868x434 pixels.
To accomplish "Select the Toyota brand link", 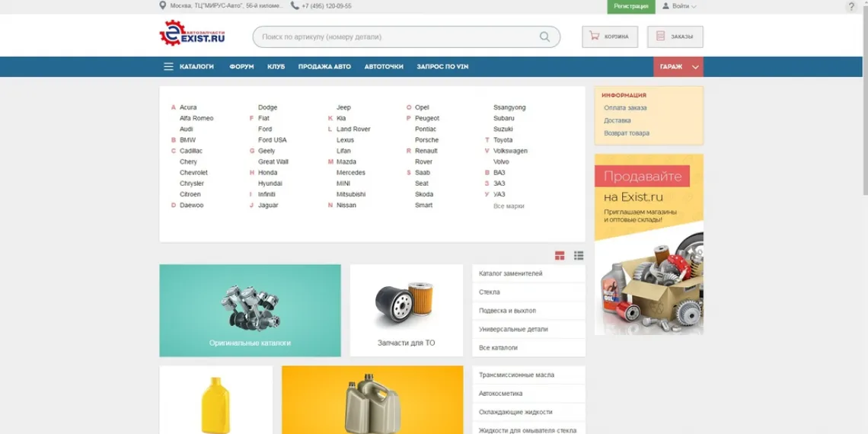I will click(x=503, y=140).
